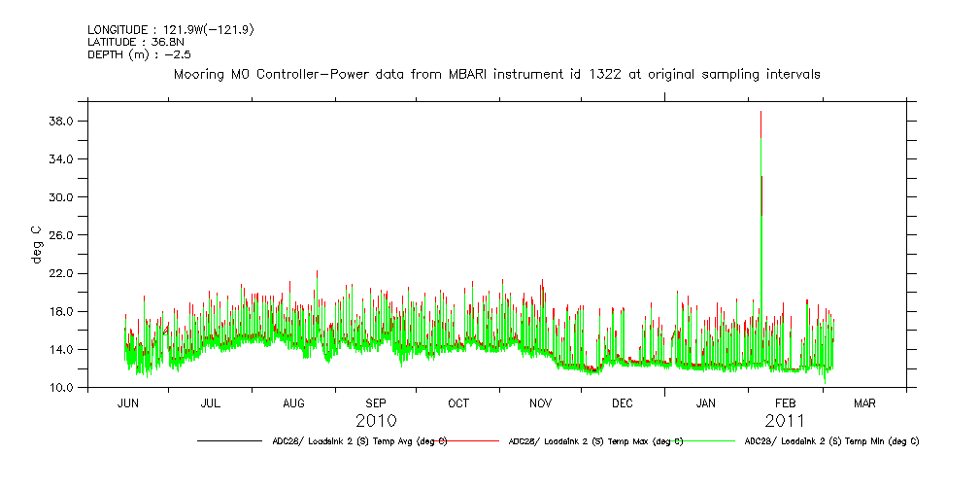
Task: Click the NOV month label
Action: tap(540, 403)
